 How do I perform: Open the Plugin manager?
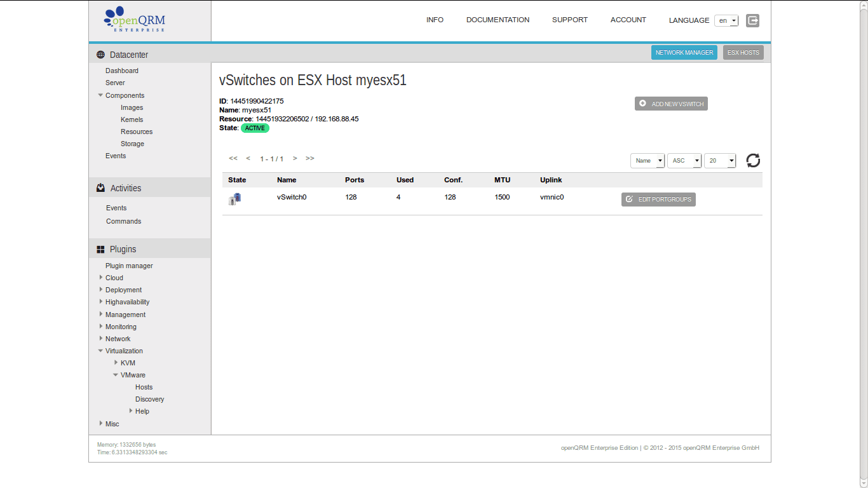[129, 266]
